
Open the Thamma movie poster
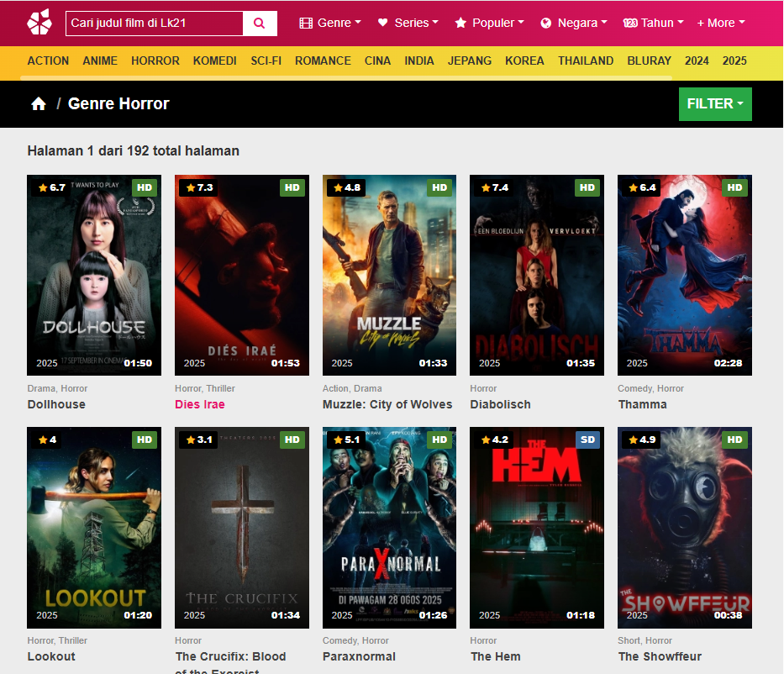coord(685,275)
